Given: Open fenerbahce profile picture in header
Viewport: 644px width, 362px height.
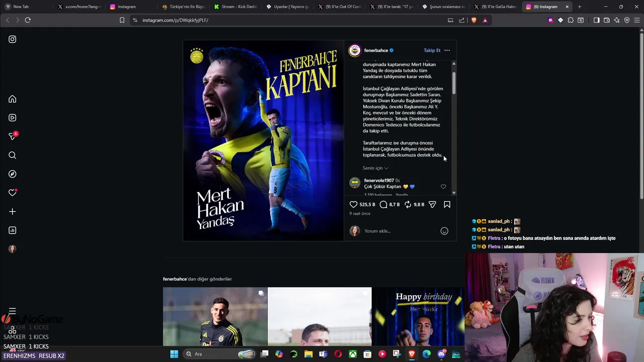Looking at the screenshot, I should click(355, 50).
